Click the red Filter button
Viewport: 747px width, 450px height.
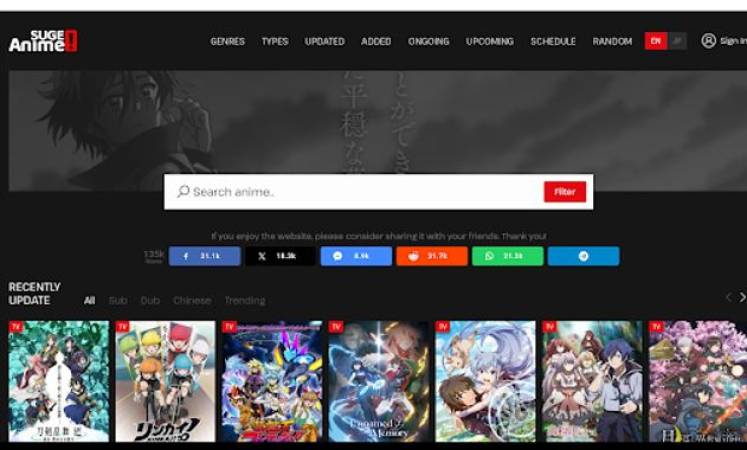565,191
